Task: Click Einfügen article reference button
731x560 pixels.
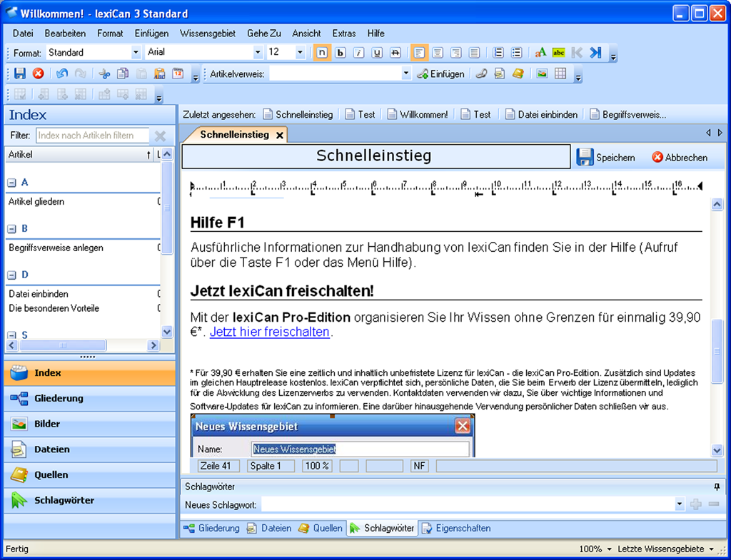Action: point(441,73)
